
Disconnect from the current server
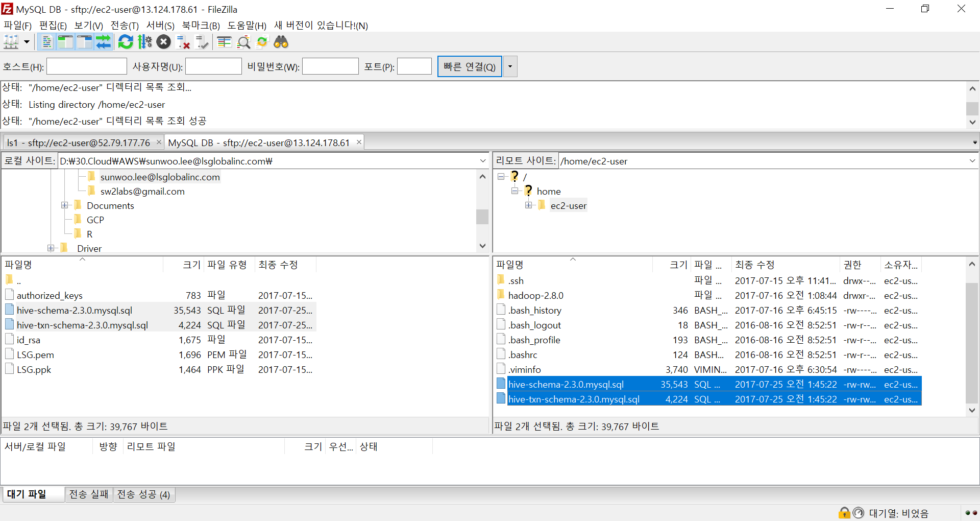(183, 42)
